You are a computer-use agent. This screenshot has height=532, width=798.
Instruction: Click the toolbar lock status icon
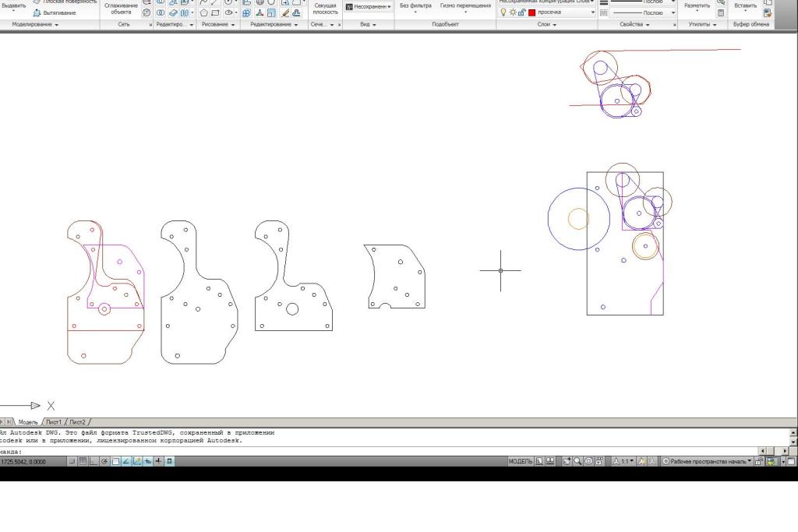[x=759, y=461]
